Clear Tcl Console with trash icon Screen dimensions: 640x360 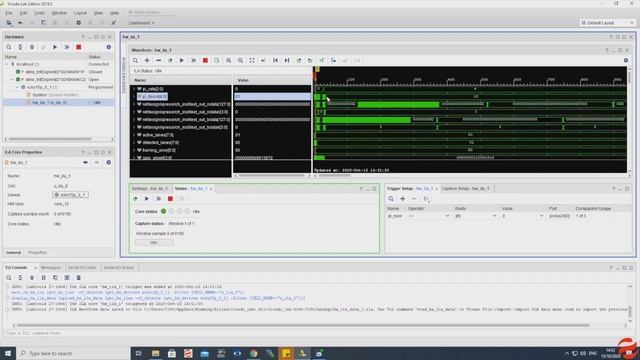79,278
